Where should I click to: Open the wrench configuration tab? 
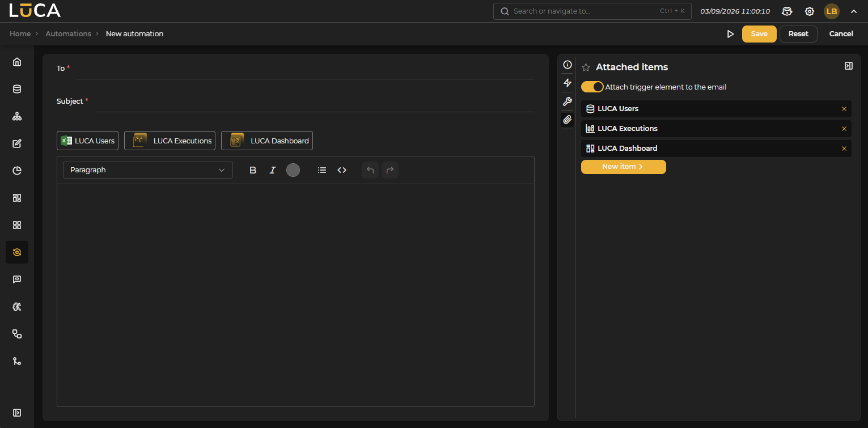[x=568, y=101]
